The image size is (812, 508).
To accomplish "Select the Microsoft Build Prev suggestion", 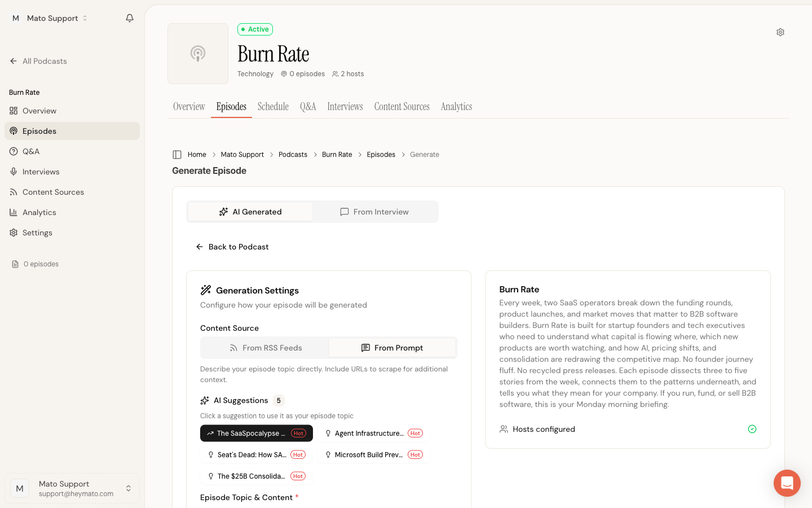I will coord(374,455).
